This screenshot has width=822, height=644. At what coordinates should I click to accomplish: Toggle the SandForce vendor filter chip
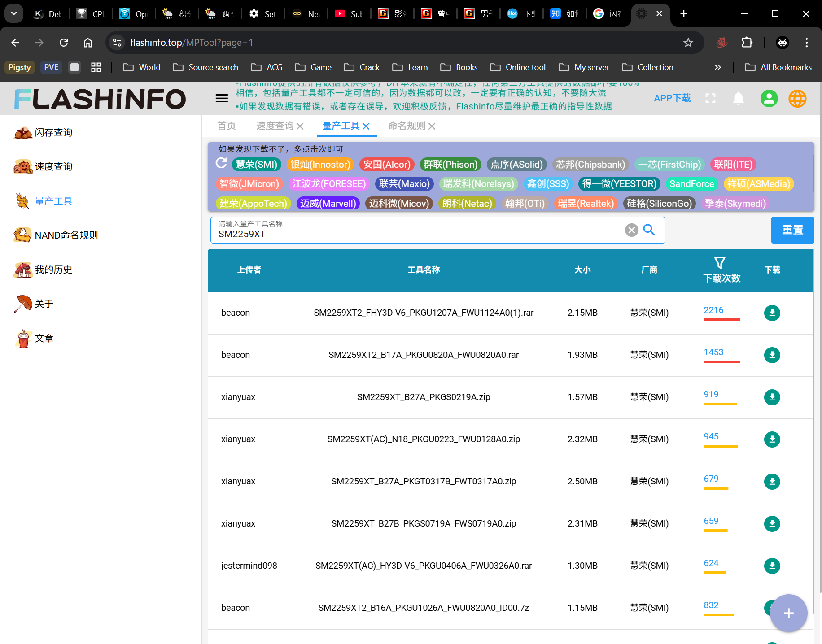692,184
